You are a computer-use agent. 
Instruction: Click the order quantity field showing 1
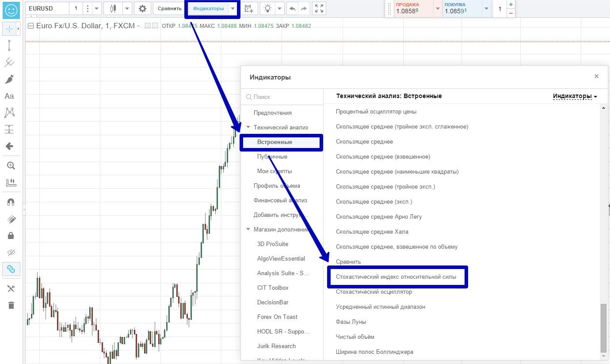coord(499,8)
